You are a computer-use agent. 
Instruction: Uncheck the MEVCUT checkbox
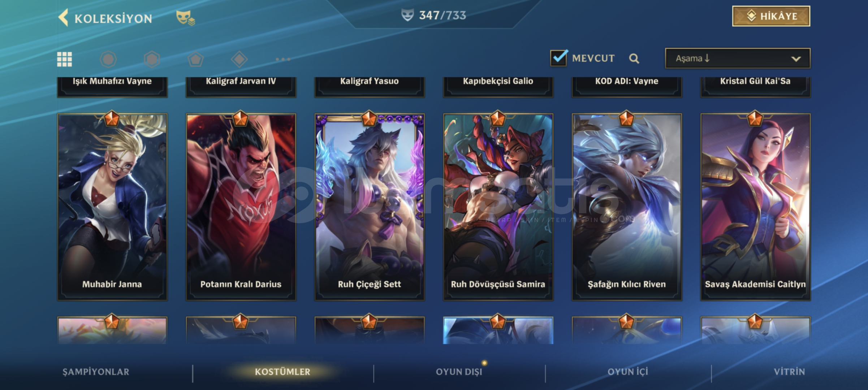[559, 58]
